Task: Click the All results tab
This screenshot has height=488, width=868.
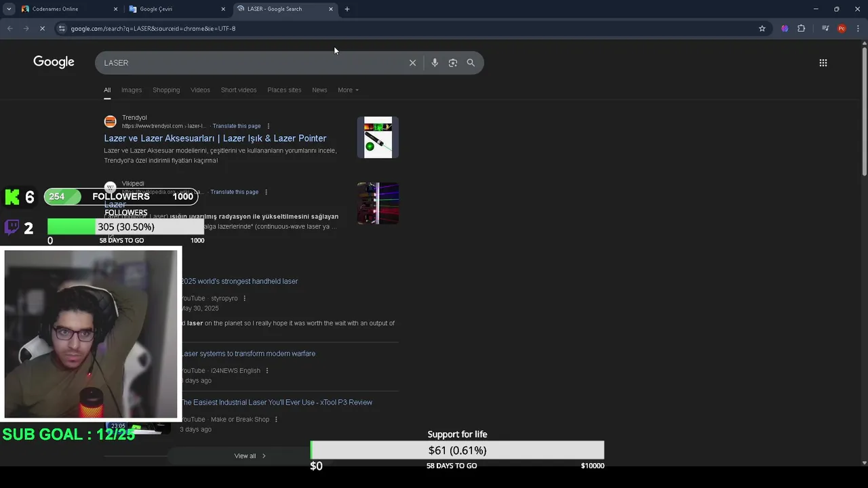Action: pos(107,90)
